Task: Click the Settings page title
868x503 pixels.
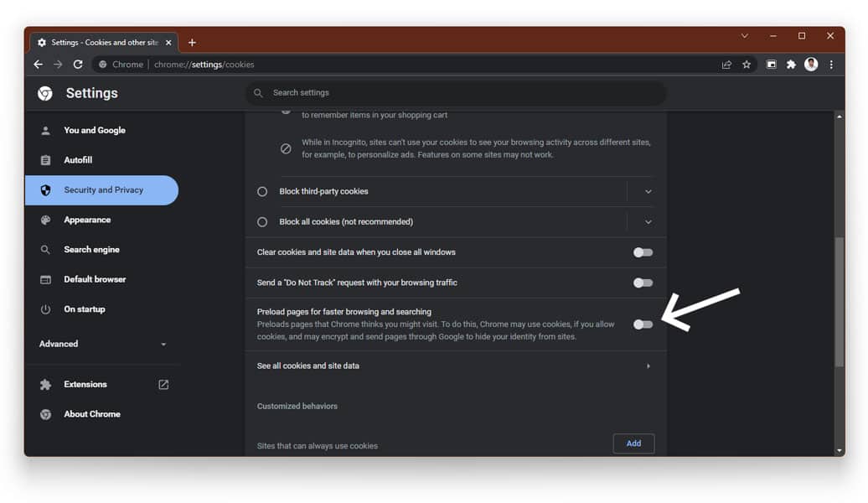Action: point(92,93)
